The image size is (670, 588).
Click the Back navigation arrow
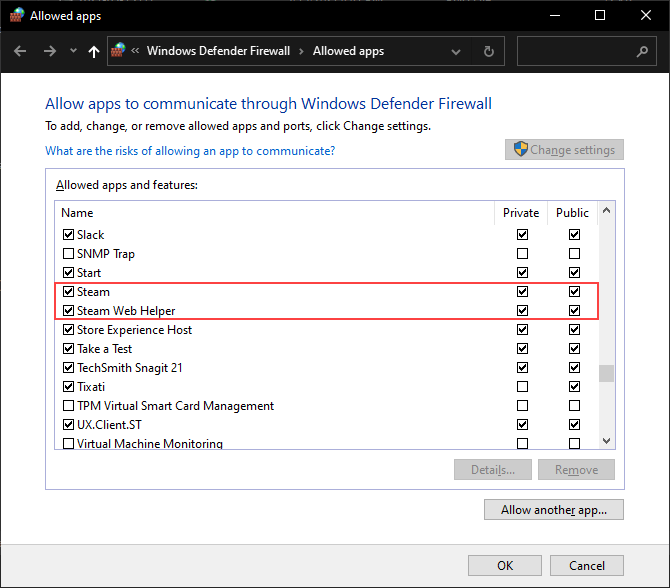pyautogui.click(x=21, y=51)
